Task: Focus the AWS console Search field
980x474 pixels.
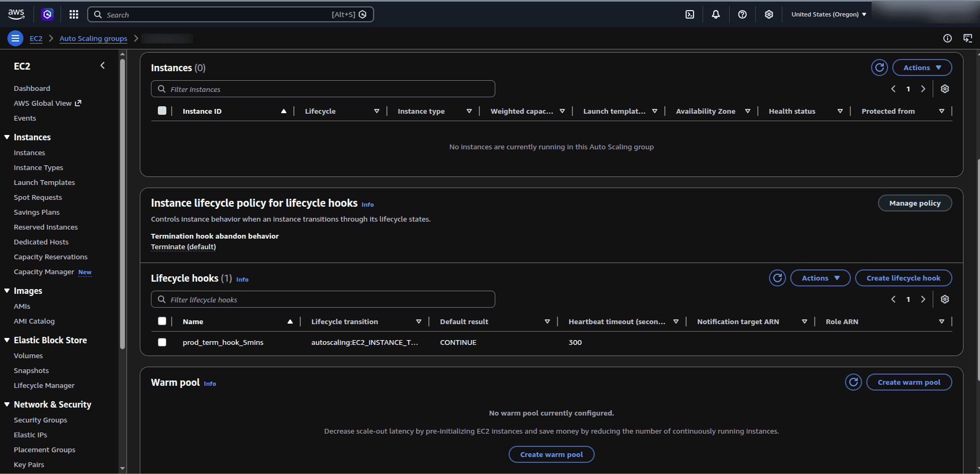Action: click(231, 14)
